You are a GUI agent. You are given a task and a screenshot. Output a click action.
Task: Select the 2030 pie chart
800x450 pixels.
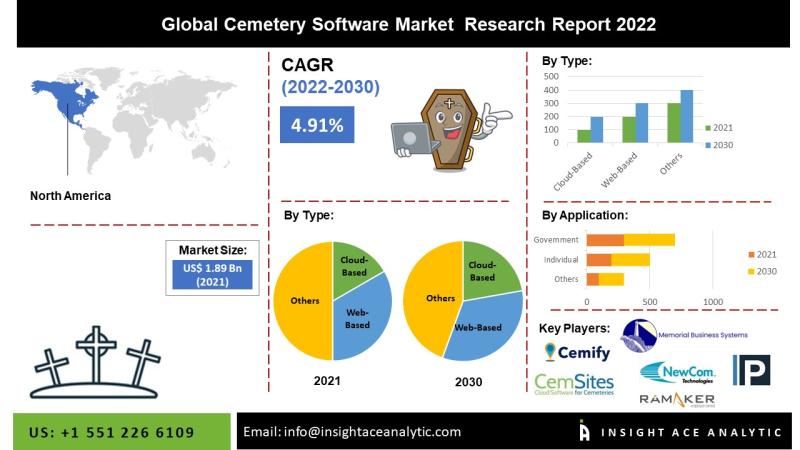tap(463, 301)
